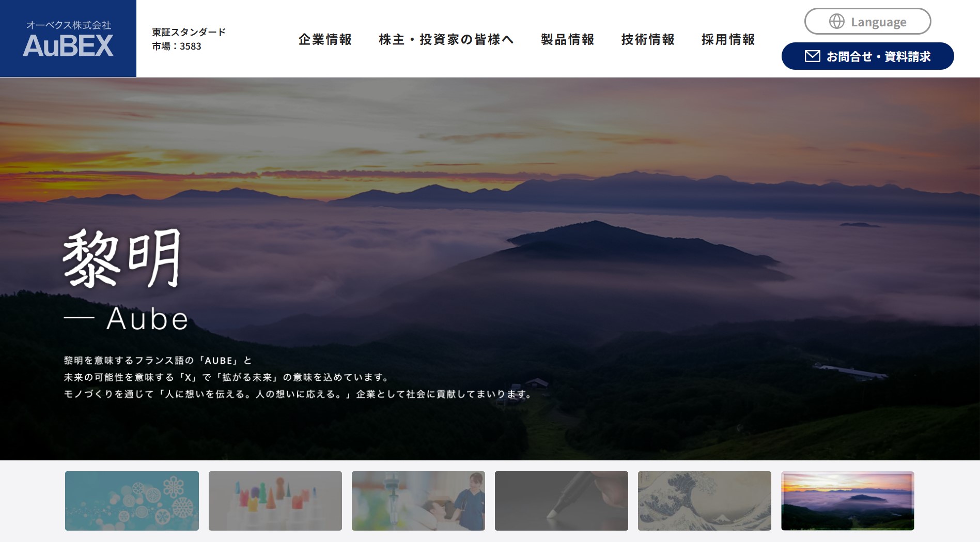Click the envelope icon in contact button
The height and width of the screenshot is (542, 980).
click(812, 56)
